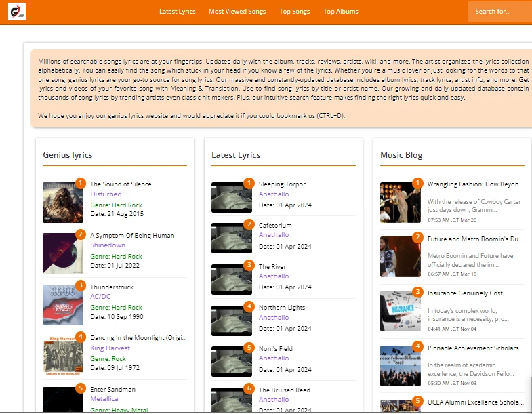Open the Top Songs page
The image size is (532, 414).
pyautogui.click(x=294, y=12)
